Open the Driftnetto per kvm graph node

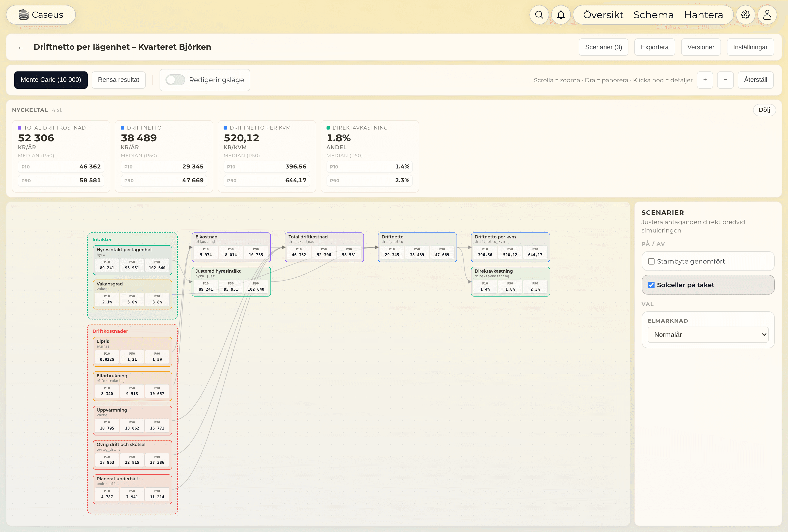(x=510, y=247)
